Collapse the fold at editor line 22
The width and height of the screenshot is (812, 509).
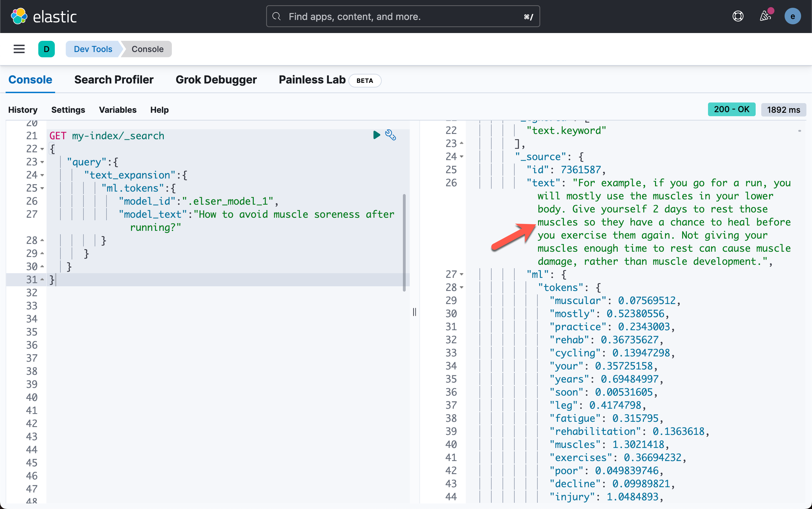click(42, 149)
